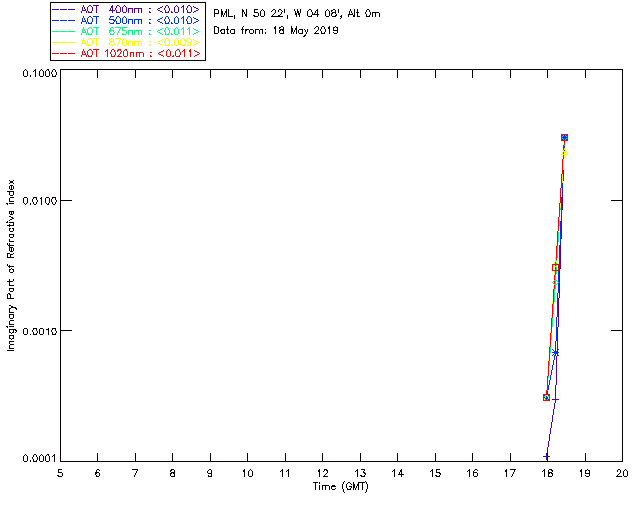Click the x-axis tick label 15
Image resolution: width=640 pixels, height=512 pixels.
coord(435,474)
